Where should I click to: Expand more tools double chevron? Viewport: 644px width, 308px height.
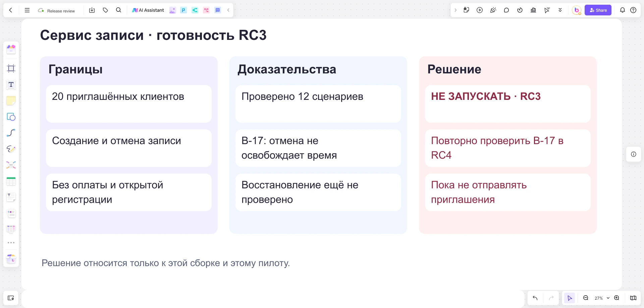pos(560,10)
